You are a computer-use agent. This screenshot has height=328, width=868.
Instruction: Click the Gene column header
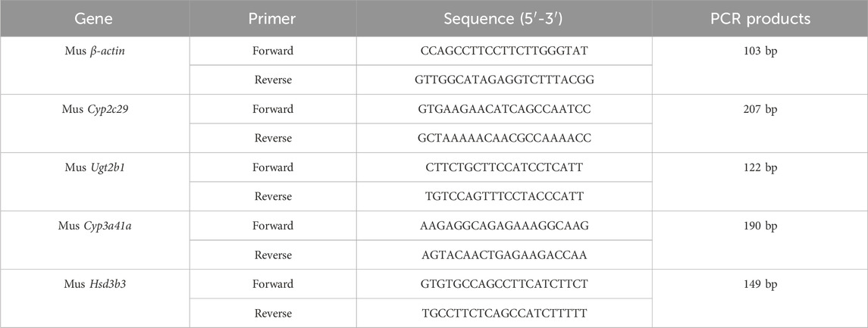pos(94,20)
